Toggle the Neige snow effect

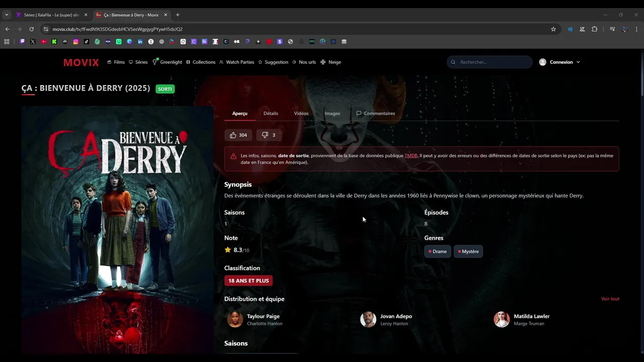pyautogui.click(x=331, y=62)
